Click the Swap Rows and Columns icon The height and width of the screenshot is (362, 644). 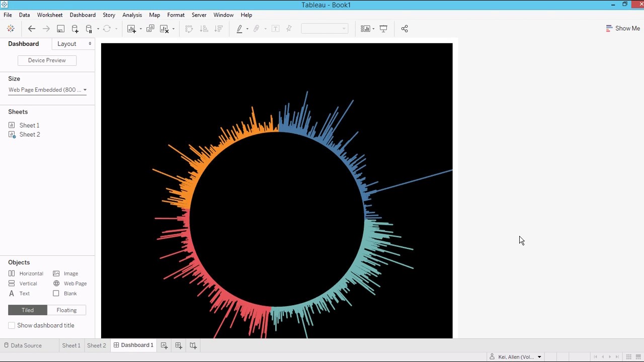click(x=189, y=29)
